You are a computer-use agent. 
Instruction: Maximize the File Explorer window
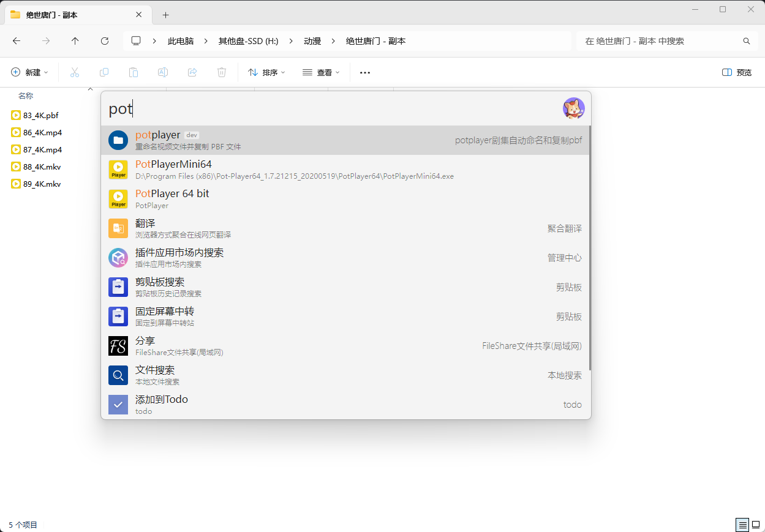(723, 9)
